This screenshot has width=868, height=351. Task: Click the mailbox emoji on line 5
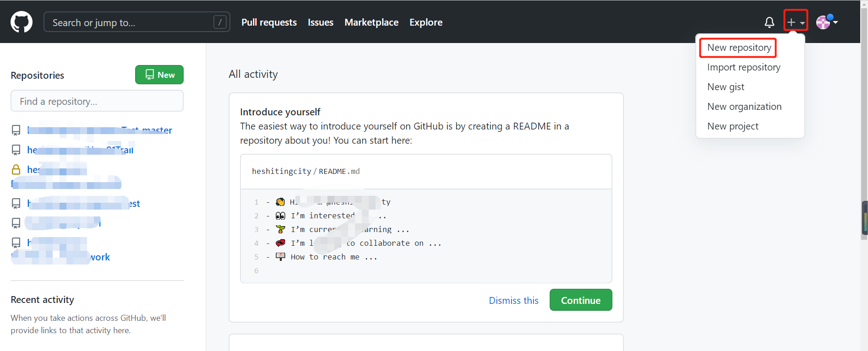point(280,257)
